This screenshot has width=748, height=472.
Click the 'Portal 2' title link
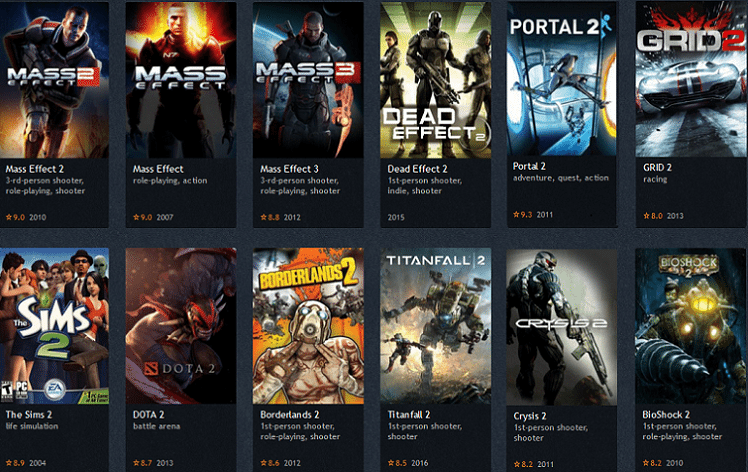[x=529, y=166]
